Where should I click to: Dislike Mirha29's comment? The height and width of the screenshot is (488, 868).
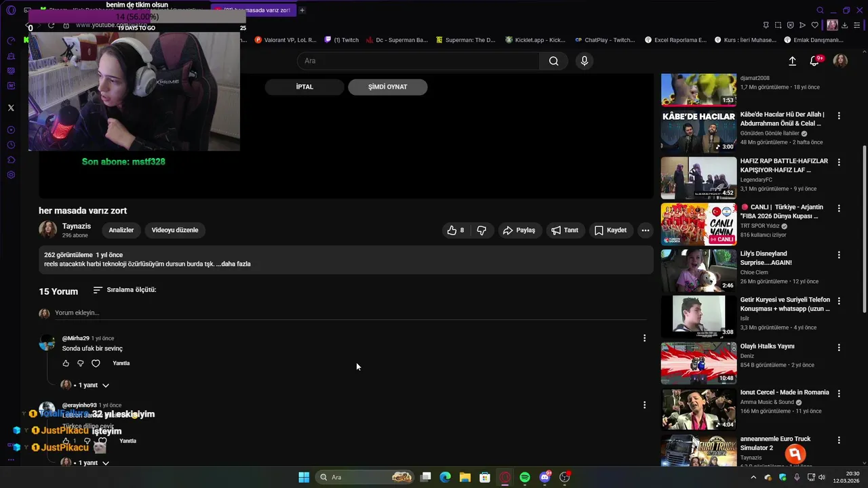80,363
